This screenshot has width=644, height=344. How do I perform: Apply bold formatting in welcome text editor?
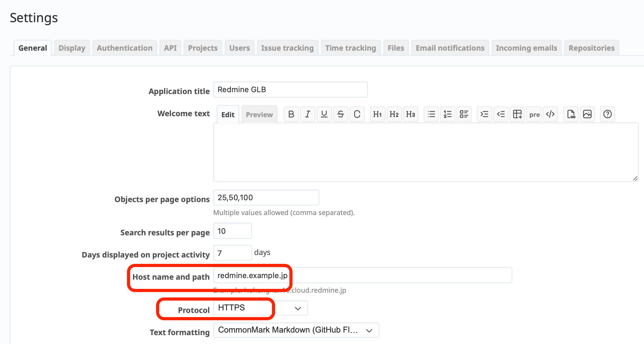point(291,114)
